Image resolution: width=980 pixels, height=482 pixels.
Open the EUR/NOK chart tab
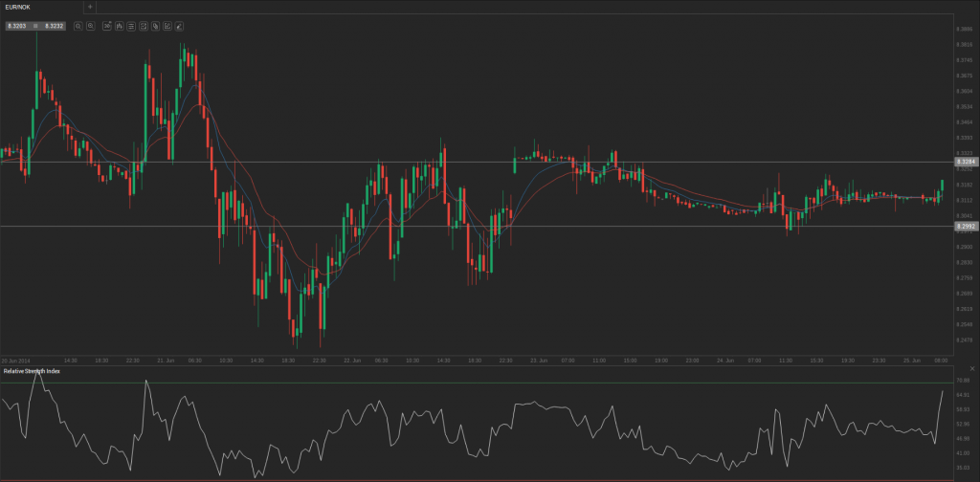pyautogui.click(x=17, y=7)
